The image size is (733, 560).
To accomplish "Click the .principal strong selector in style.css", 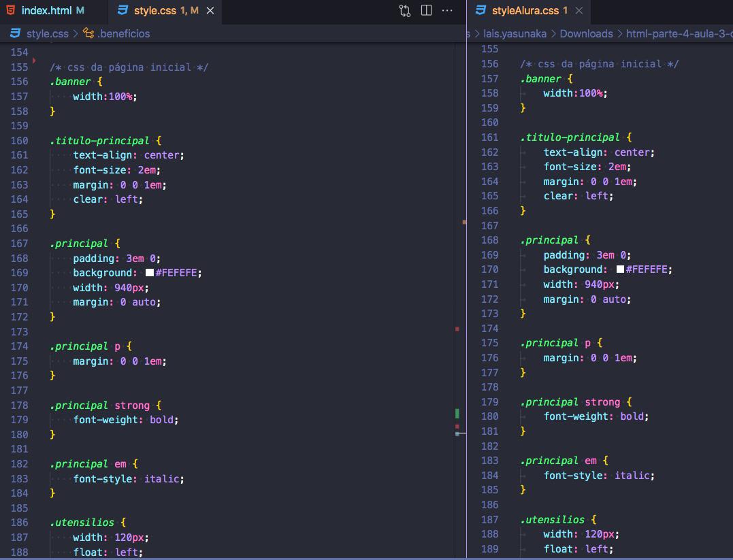I will point(99,406).
